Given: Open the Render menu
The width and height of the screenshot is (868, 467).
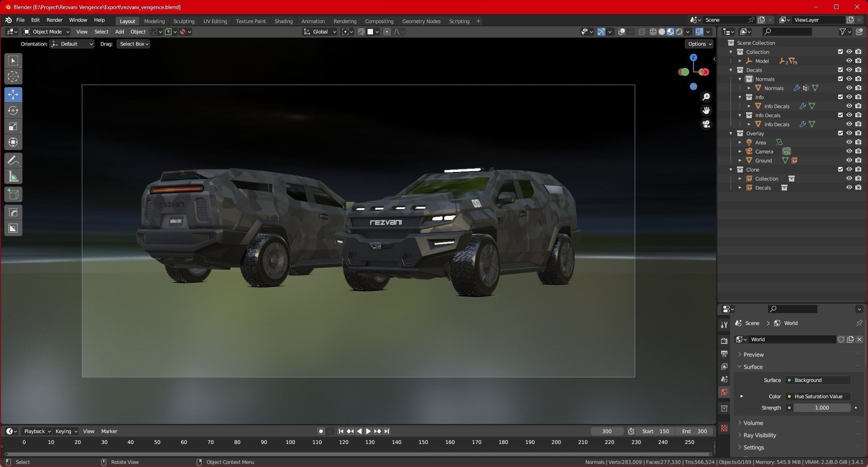Looking at the screenshot, I should 54,20.
